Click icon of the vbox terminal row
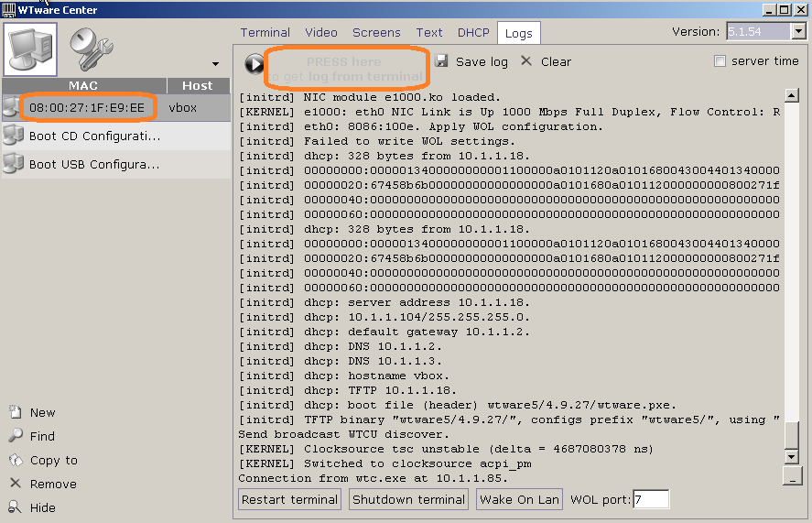Screen dimensions: 812x523 point(10,107)
